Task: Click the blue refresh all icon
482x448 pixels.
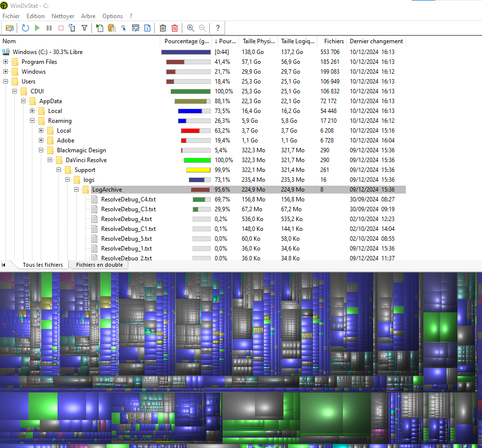Action: [25, 28]
